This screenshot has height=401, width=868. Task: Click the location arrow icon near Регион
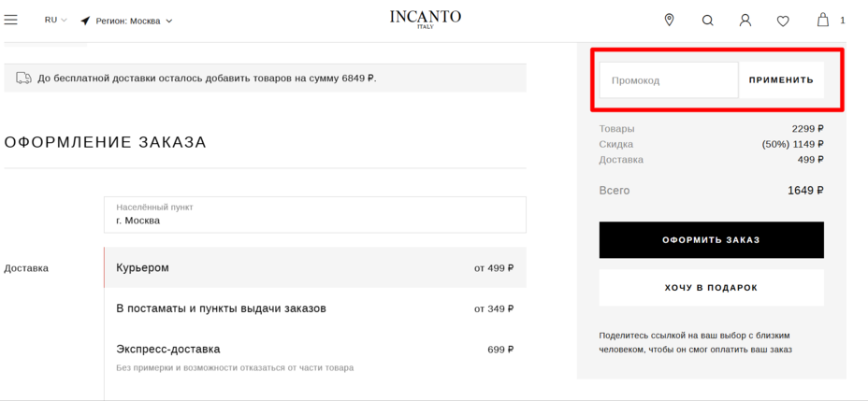85,21
